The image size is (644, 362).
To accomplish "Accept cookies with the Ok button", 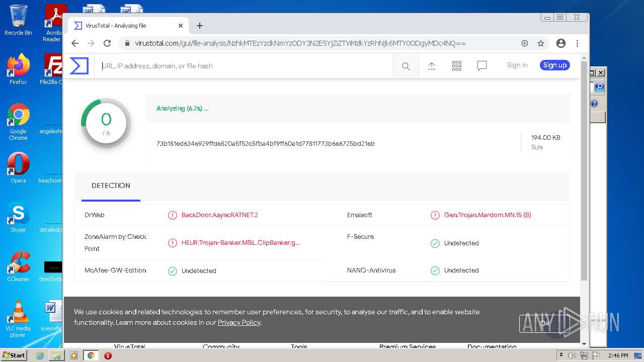I will [x=544, y=324].
